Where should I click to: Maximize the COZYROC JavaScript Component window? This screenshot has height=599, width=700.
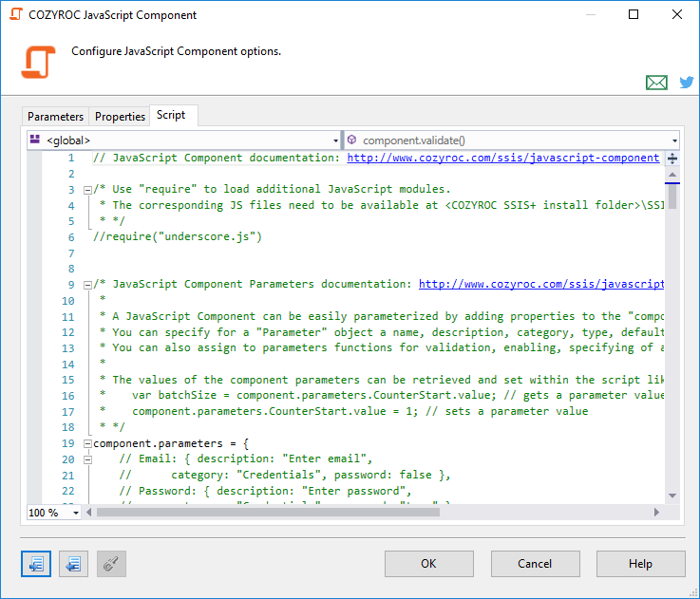point(633,14)
